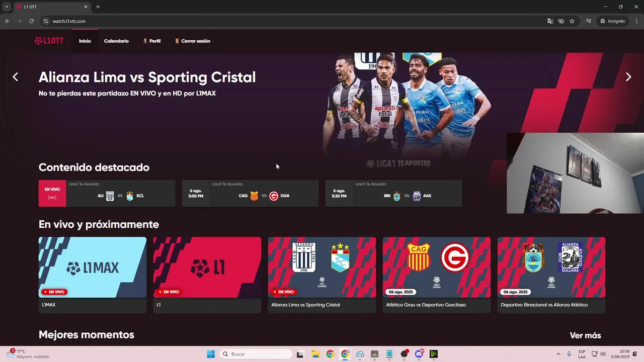The width and height of the screenshot is (644, 362).
Task: Click the 'Deportivo Binacional vs Alianza Atlético' caption
Action: click(544, 305)
